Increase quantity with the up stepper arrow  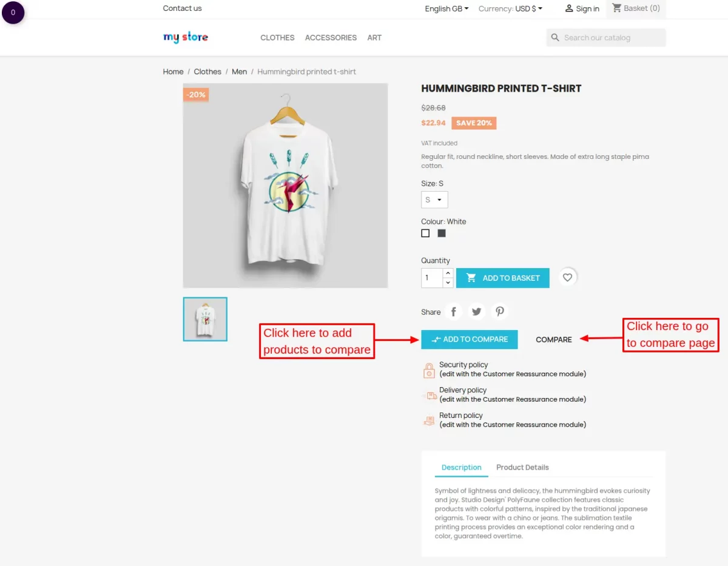point(447,274)
